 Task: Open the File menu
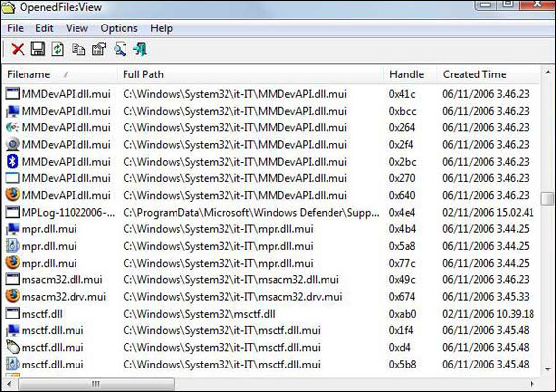pyautogui.click(x=16, y=28)
